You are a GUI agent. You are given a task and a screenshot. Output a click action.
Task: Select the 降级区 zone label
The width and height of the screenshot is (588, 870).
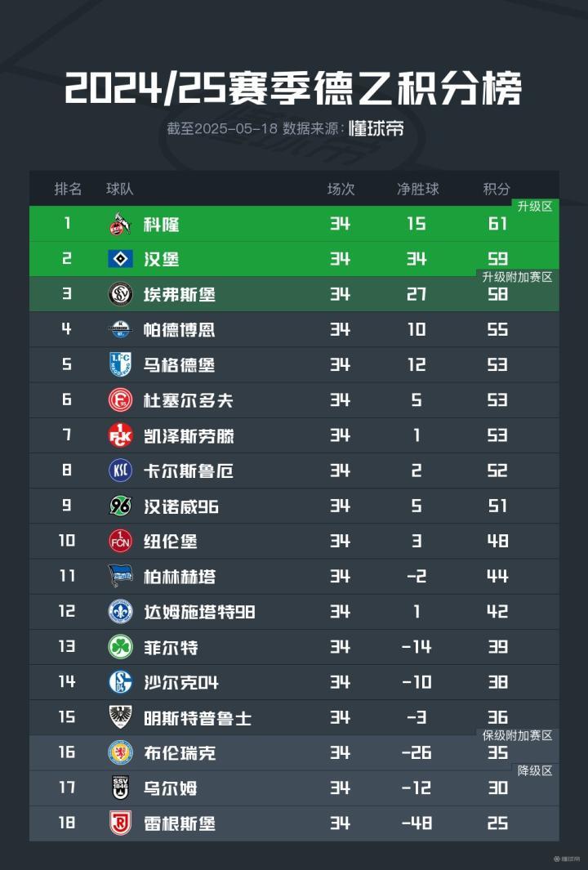[535, 770]
